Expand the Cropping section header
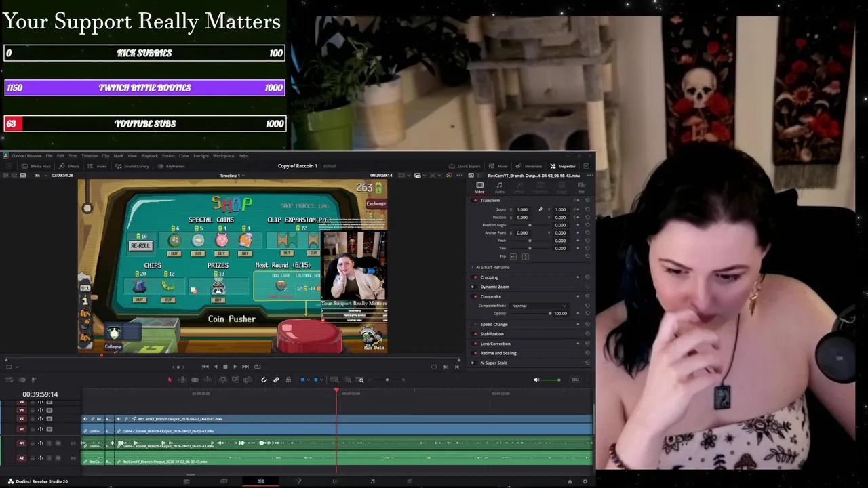 (x=489, y=277)
